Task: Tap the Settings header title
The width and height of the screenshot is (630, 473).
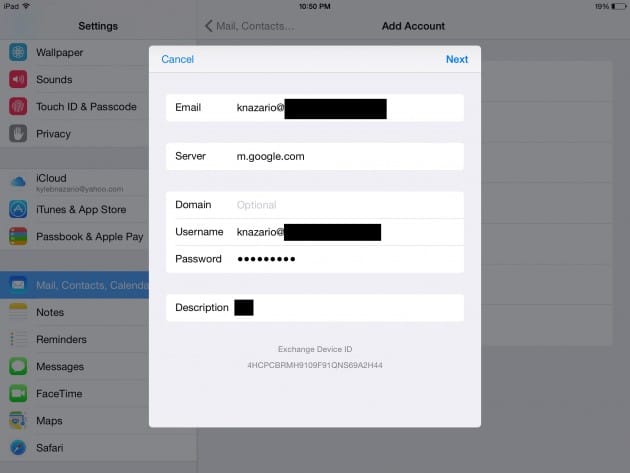Action: (x=98, y=26)
